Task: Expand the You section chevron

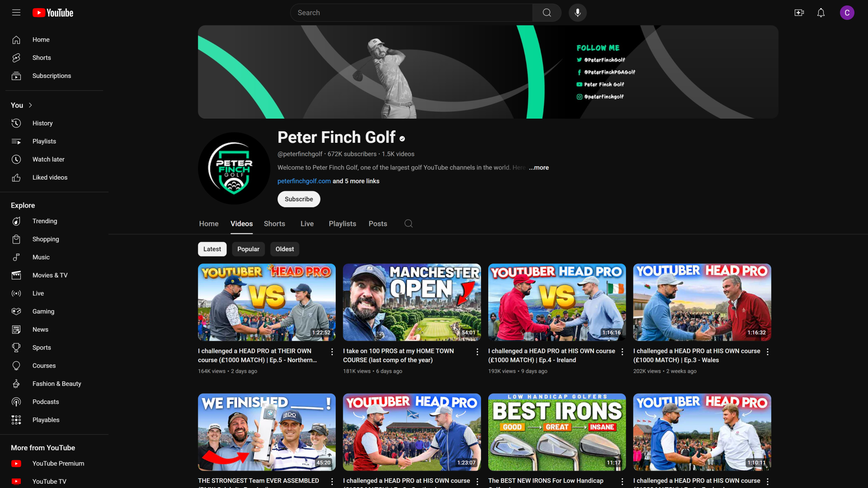Action: 30,105
